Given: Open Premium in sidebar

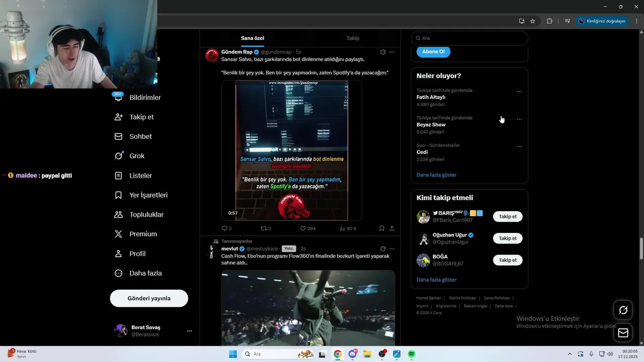Looking at the screenshot, I should 136,234.
